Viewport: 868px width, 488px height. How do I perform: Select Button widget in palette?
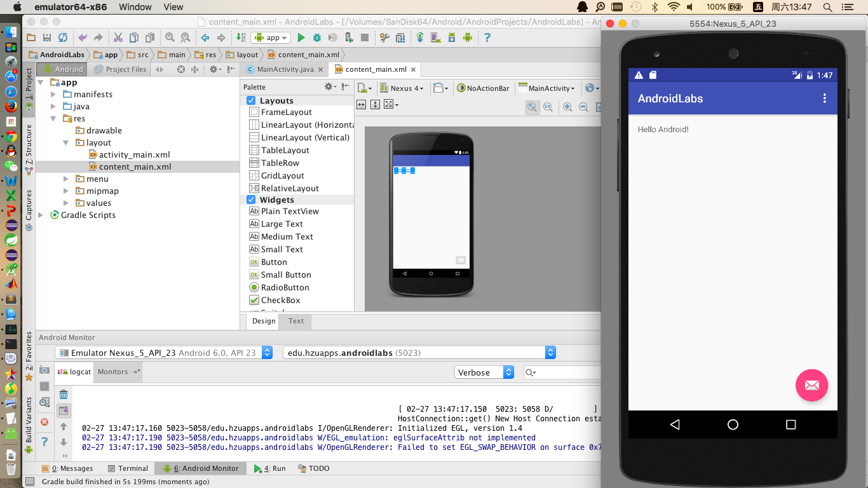pyautogui.click(x=274, y=262)
